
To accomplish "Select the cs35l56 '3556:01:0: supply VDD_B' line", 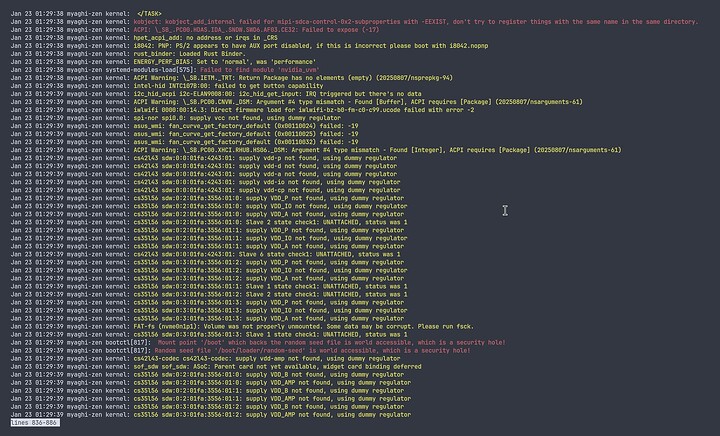I will click(x=207, y=375).
